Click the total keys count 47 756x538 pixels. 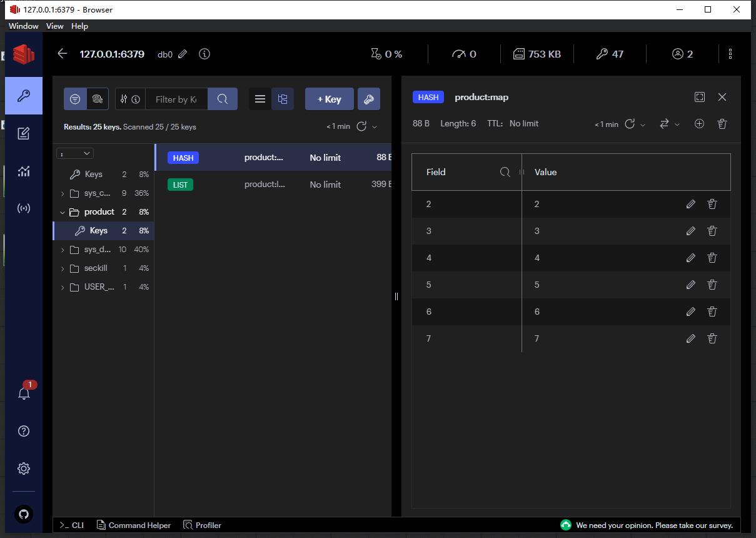(610, 54)
